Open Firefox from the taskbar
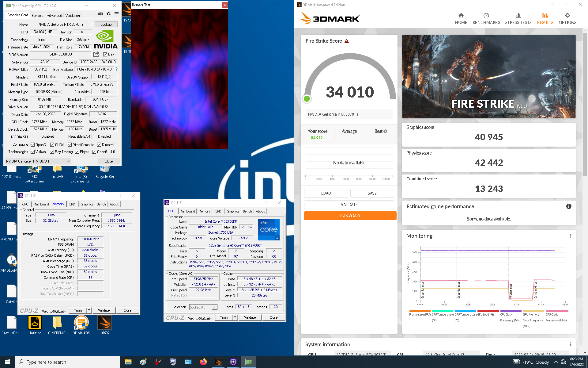The height and width of the screenshot is (368, 588). tap(203, 362)
